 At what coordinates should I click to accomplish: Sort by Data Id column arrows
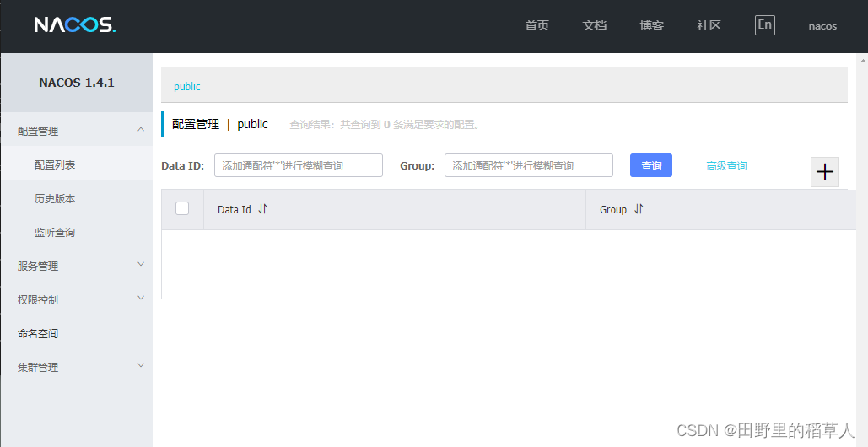coord(263,209)
